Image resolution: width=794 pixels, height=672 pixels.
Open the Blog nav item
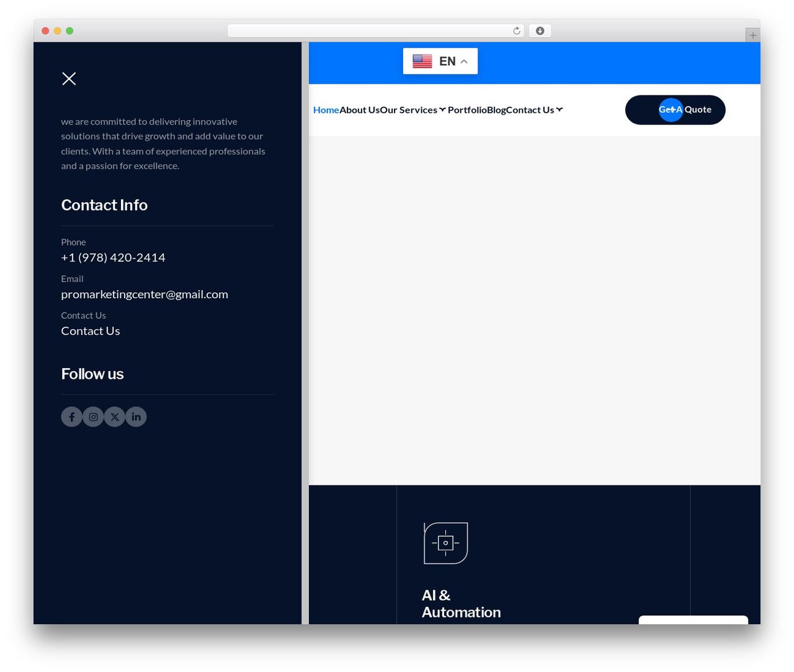tap(496, 110)
